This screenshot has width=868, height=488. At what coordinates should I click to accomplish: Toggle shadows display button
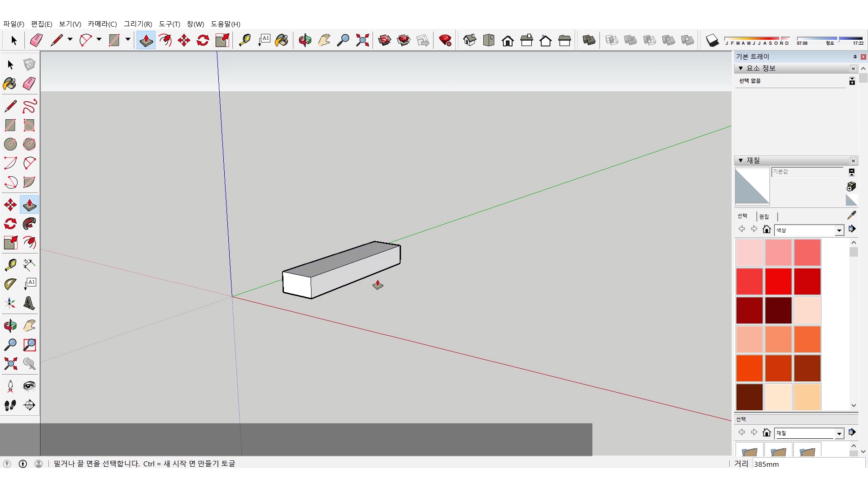click(712, 41)
